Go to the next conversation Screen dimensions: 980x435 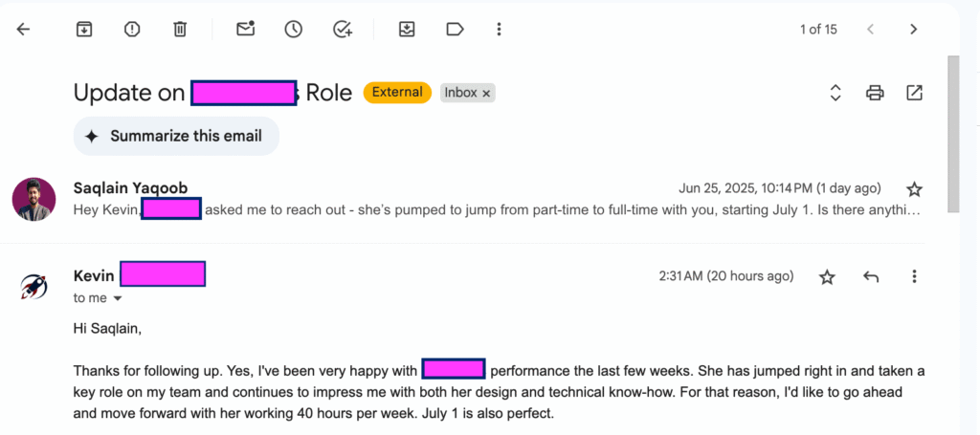914,29
